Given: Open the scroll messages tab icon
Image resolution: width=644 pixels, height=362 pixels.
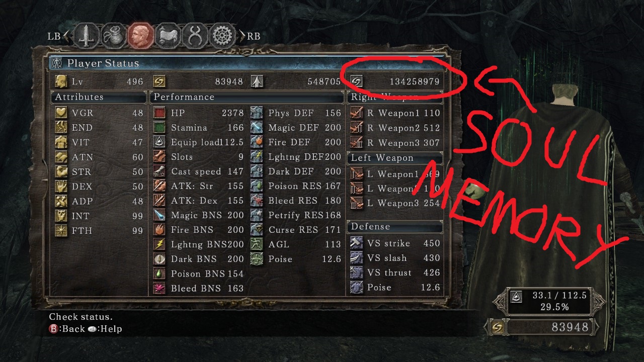Looking at the screenshot, I should (168, 36).
